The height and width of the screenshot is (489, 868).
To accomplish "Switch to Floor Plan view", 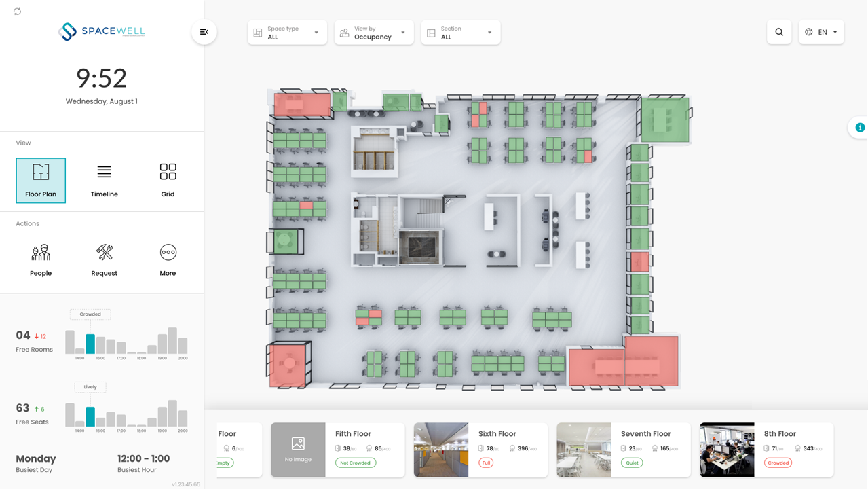I will point(41,181).
